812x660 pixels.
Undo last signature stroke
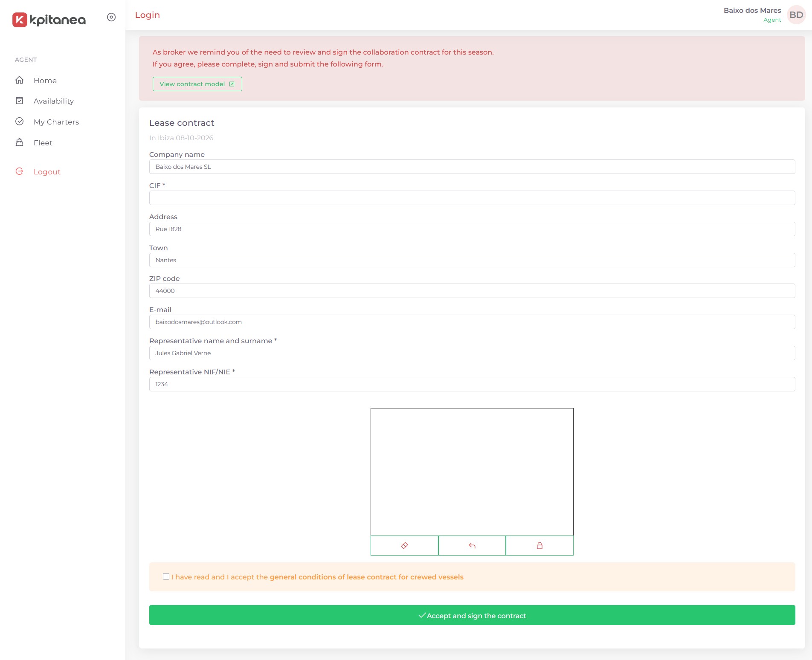pyautogui.click(x=472, y=546)
